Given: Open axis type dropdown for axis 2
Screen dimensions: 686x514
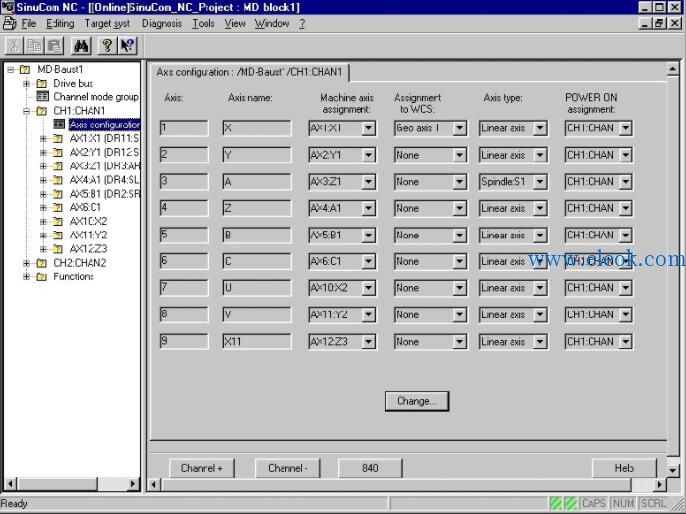Looking at the screenshot, I should [x=540, y=155].
